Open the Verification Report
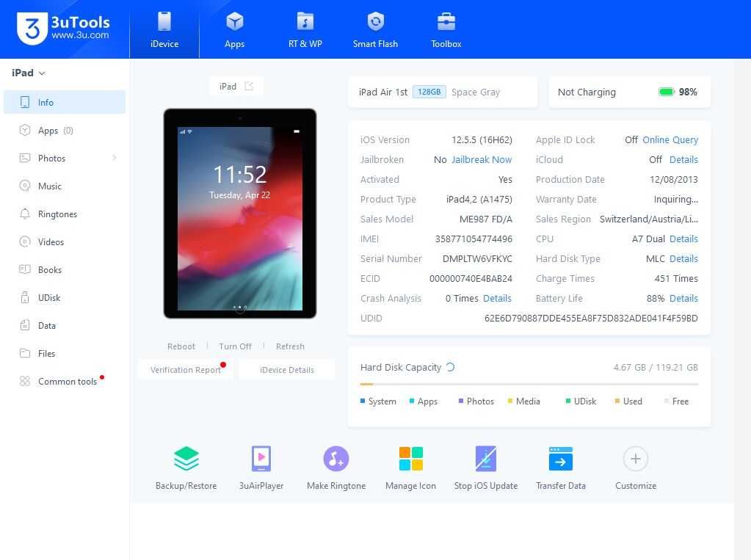This screenshot has height=560, width=751. point(185,370)
